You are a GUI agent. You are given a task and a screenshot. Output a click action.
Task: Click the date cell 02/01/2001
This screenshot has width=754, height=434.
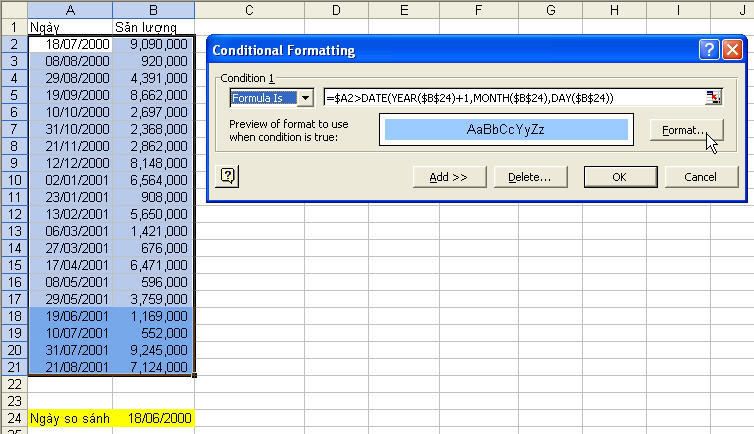coord(70,180)
